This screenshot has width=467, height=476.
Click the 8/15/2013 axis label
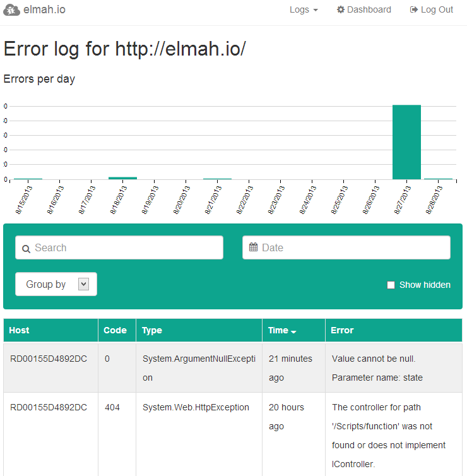24,200
